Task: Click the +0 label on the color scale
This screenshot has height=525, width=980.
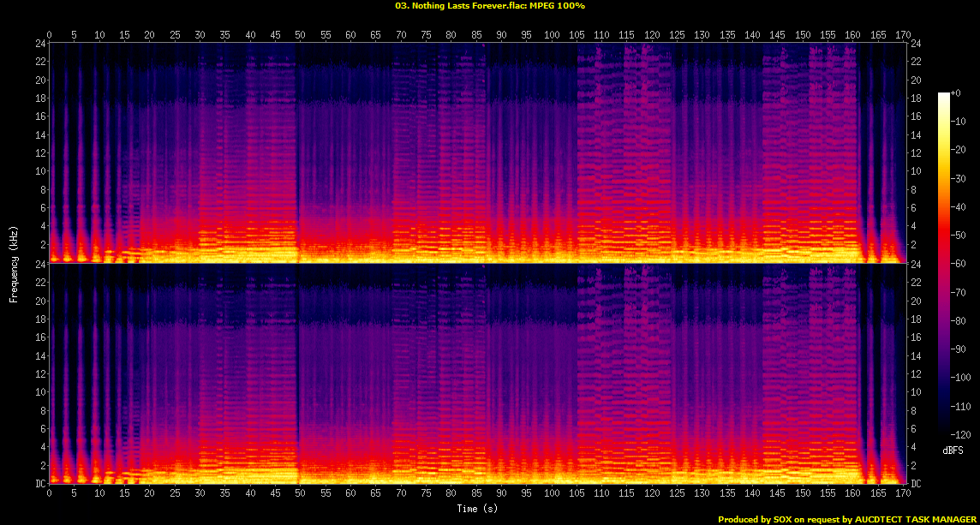Action: [x=957, y=92]
